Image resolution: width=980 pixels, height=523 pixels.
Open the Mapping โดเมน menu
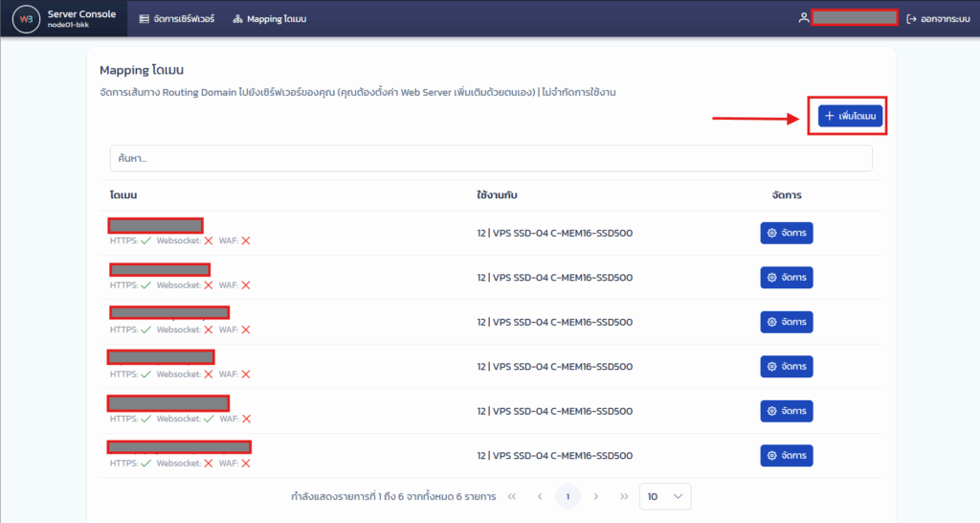[269, 19]
